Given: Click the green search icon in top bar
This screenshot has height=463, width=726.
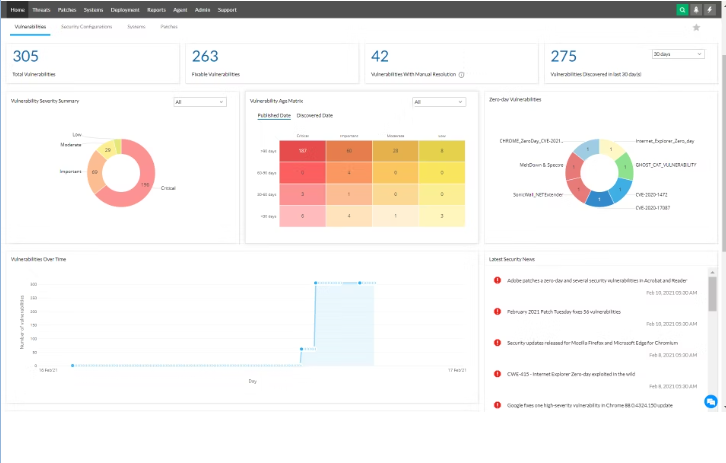Looking at the screenshot, I should [682, 9].
